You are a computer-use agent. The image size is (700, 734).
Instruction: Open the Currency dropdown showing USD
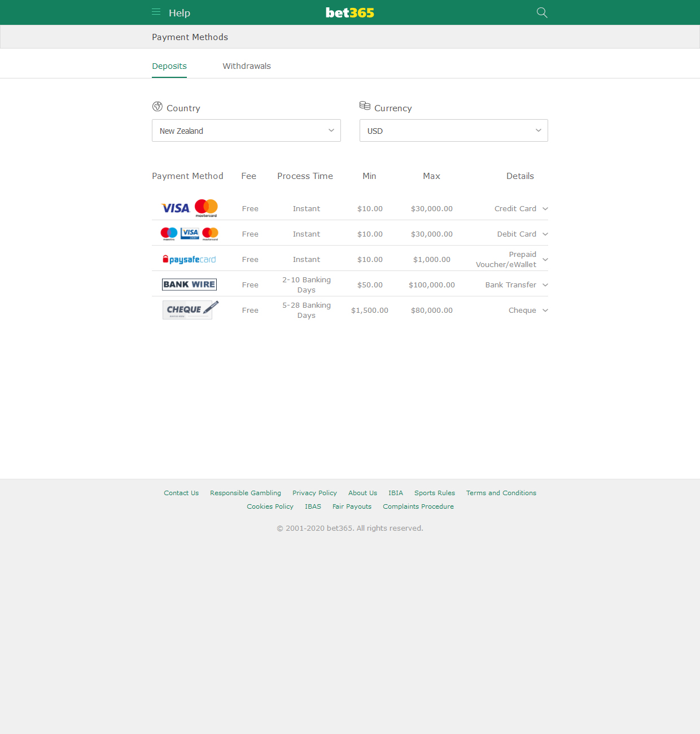pyautogui.click(x=453, y=130)
